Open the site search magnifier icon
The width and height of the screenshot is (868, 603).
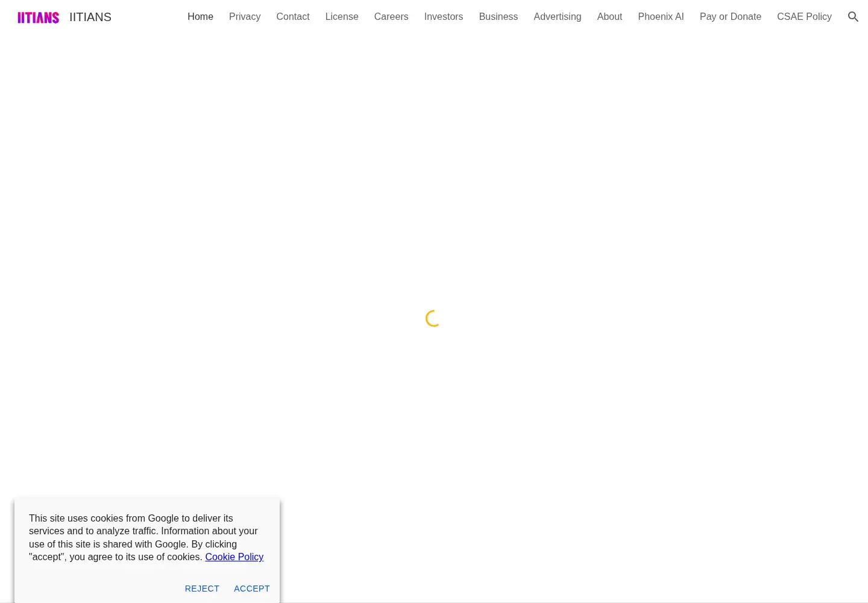pos(853,17)
